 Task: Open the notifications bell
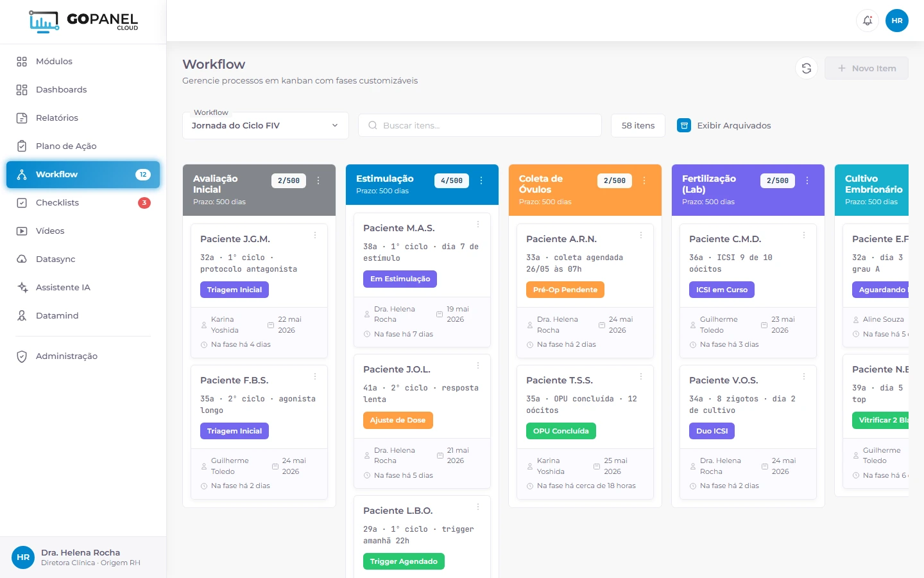pyautogui.click(x=868, y=21)
